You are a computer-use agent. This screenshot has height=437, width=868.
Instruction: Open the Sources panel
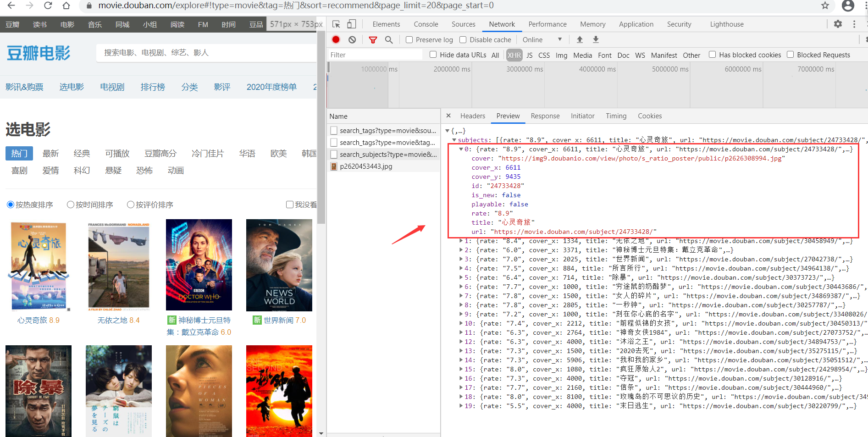[463, 24]
